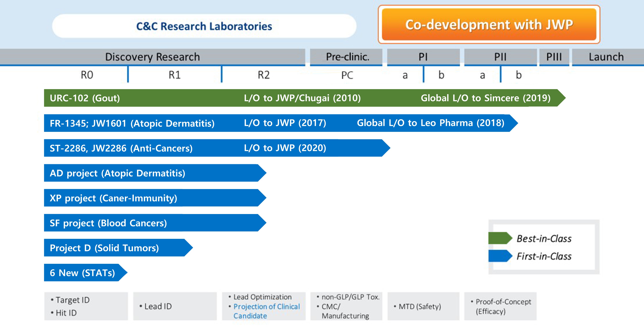Select the 6 New (STATs) arrow
The width and height of the screenshot is (644, 330).
point(86,273)
